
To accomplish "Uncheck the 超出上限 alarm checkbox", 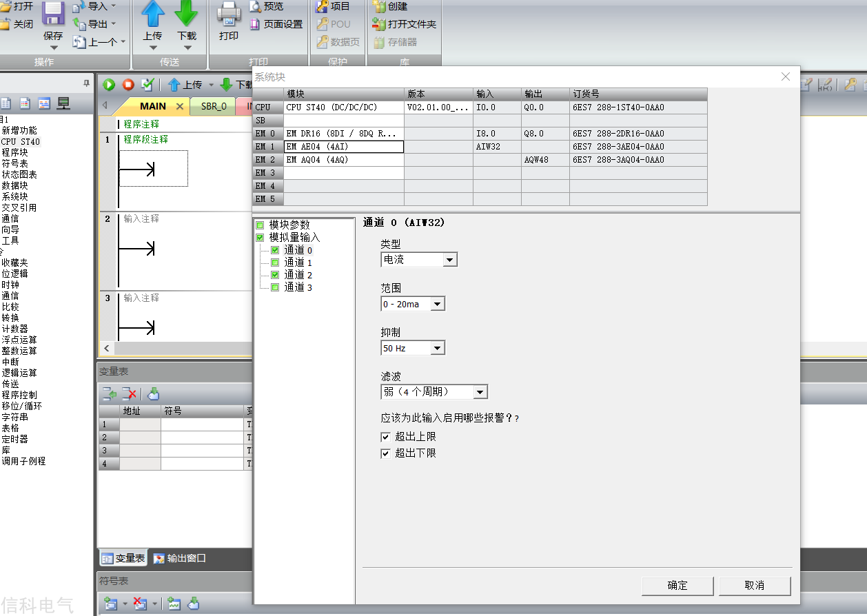I will coord(385,437).
